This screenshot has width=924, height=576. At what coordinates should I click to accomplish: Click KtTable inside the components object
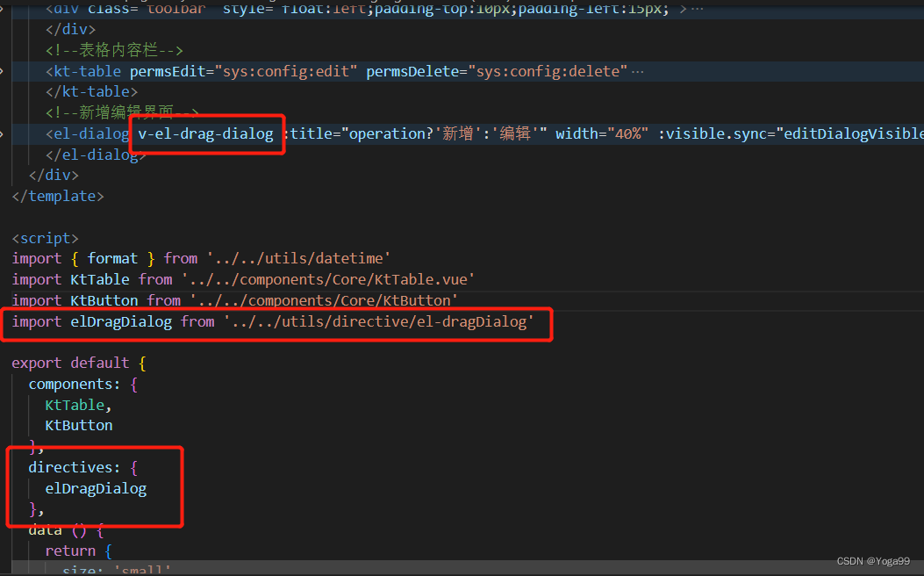(x=75, y=405)
